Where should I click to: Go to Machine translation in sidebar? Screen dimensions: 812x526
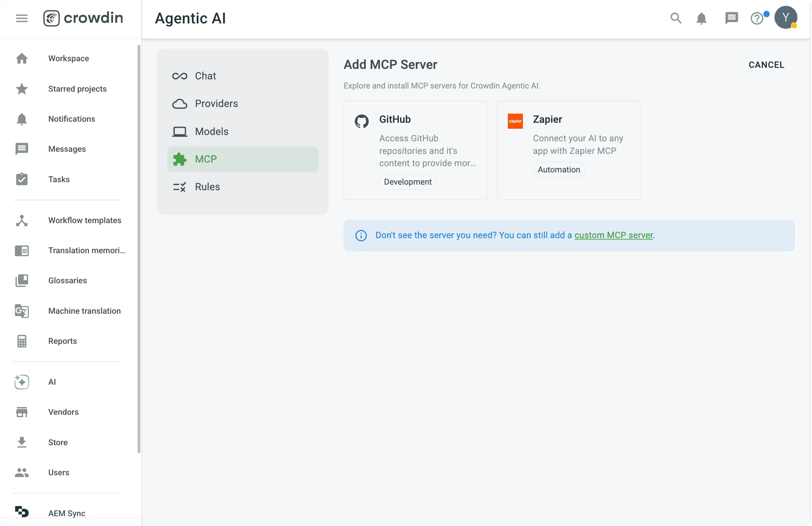coord(84,311)
